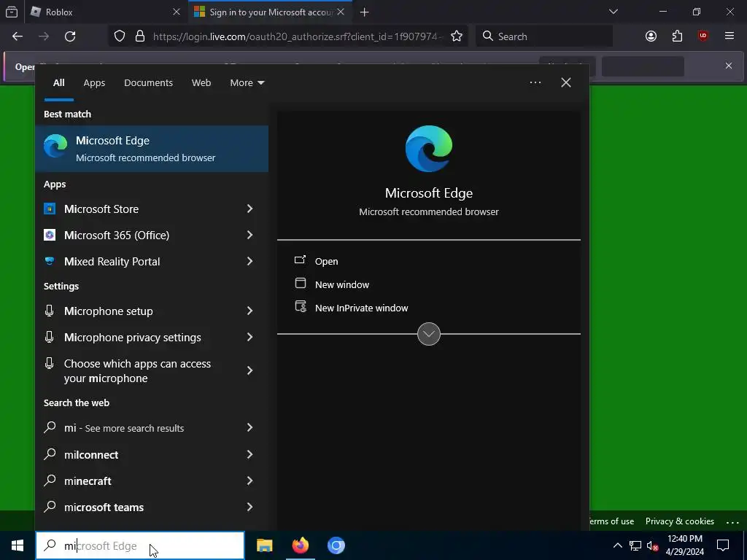This screenshot has height=560, width=747.
Task: Expand 'Choose which apps can access' arrow
Action: coord(249,370)
